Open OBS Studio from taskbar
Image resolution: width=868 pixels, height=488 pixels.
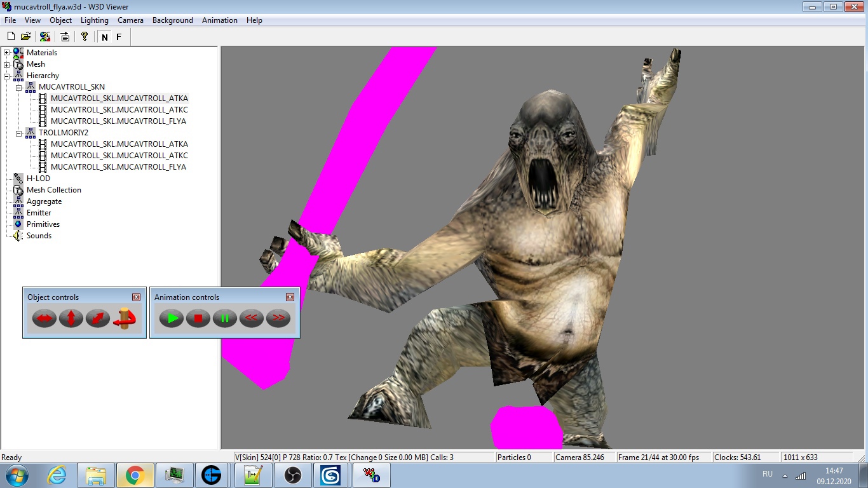292,475
